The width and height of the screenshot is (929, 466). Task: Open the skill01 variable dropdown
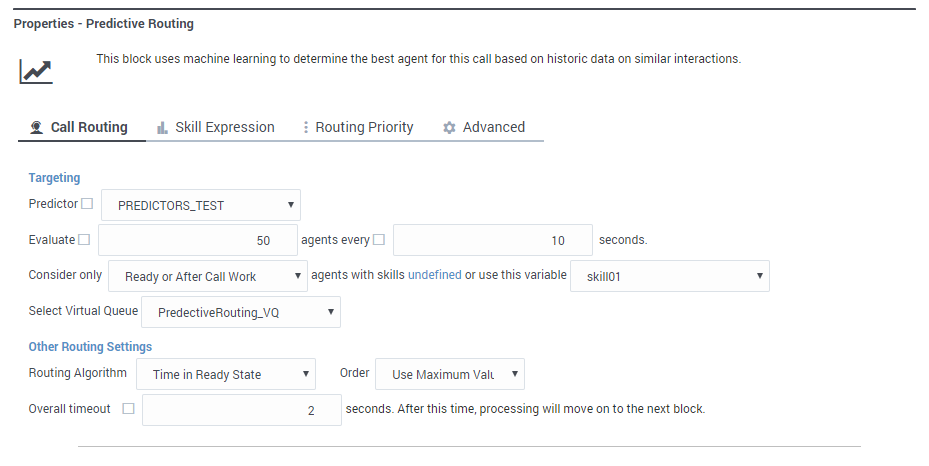[x=669, y=276]
